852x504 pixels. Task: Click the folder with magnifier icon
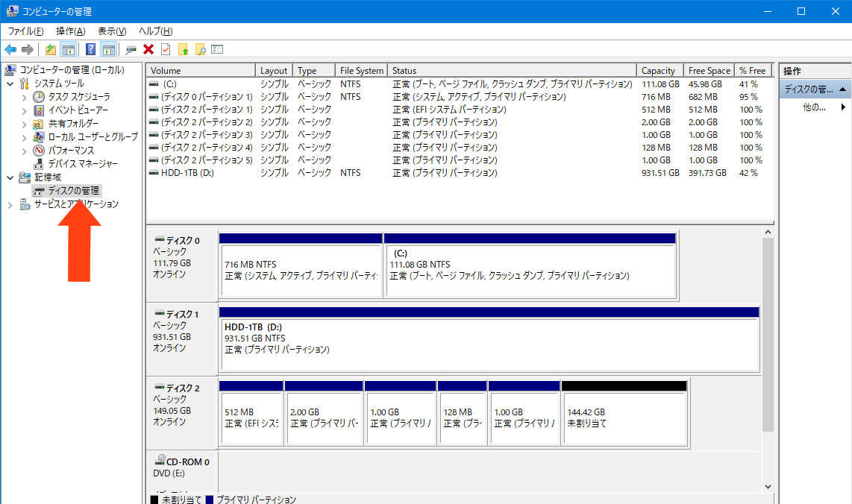[200, 50]
